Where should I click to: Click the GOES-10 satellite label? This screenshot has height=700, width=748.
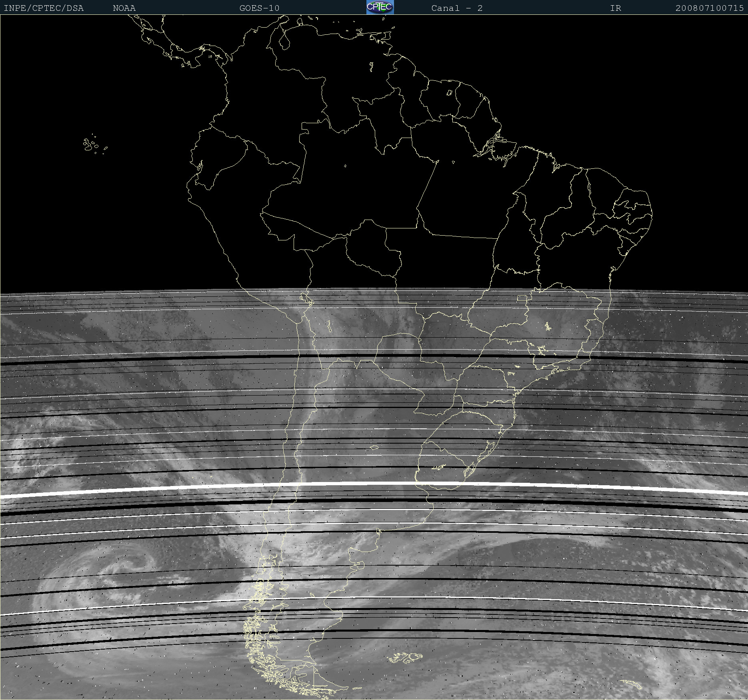[x=260, y=8]
